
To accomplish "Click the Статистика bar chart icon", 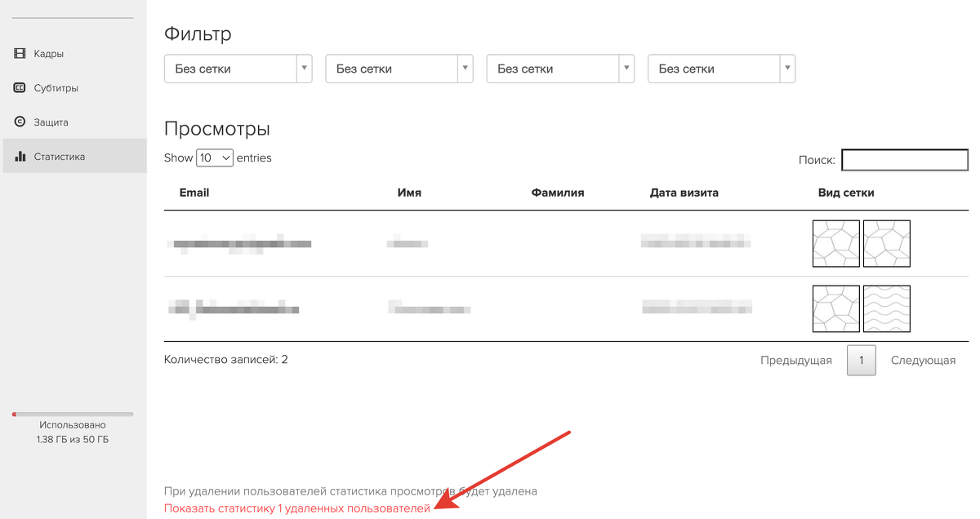I will [20, 157].
